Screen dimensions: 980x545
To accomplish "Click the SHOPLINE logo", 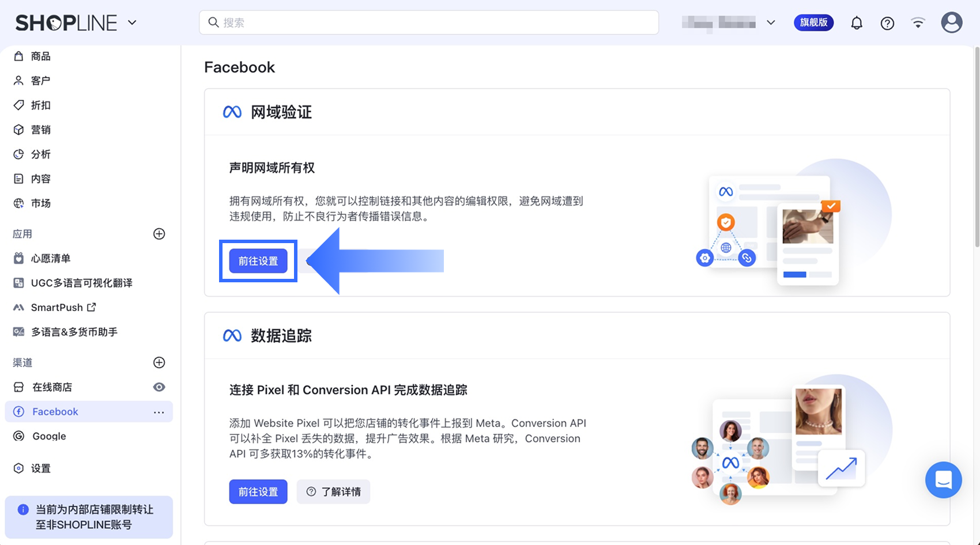I will (x=66, y=22).
